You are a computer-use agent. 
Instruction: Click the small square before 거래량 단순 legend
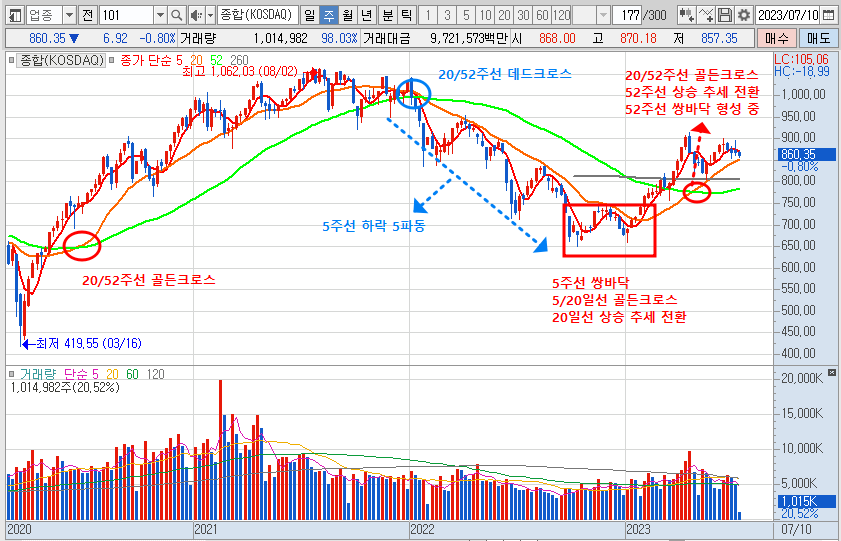click(11, 374)
